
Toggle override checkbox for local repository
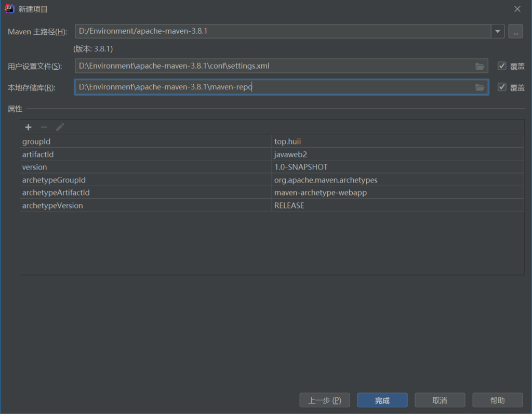point(502,87)
